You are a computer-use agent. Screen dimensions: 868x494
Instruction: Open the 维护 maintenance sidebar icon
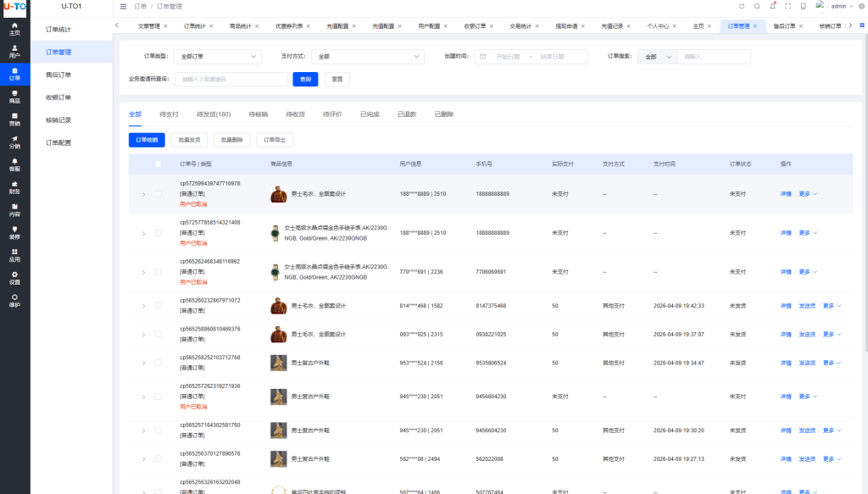(x=14, y=301)
